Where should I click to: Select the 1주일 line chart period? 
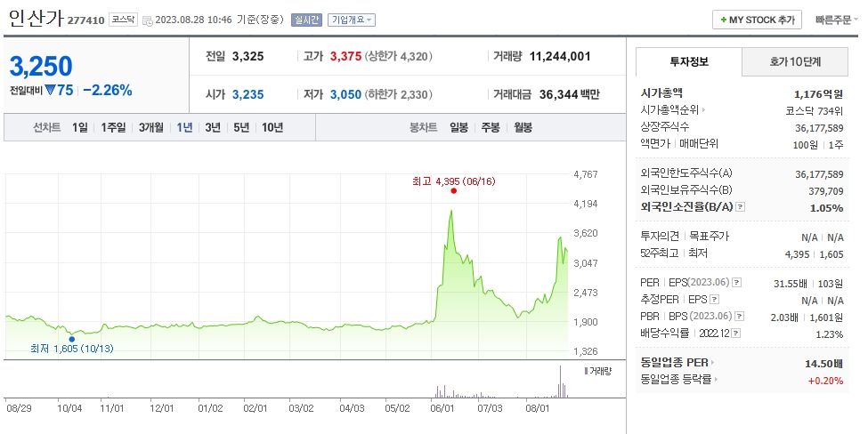113,128
